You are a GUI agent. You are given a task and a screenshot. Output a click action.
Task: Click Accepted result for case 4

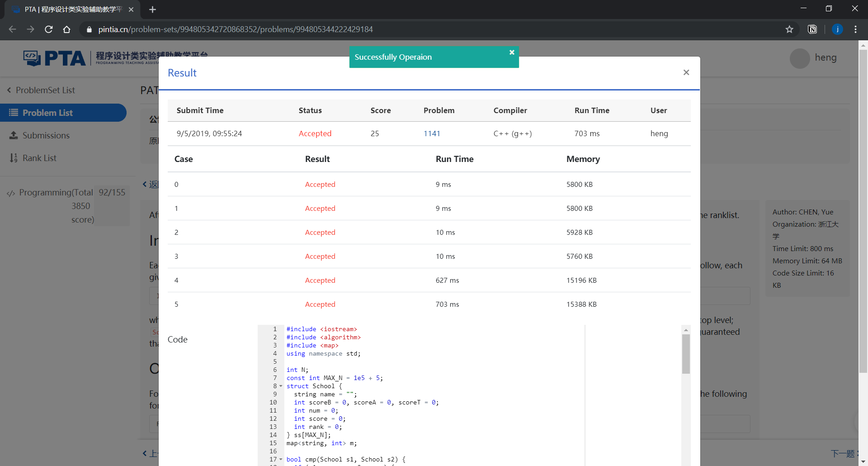(320, 280)
